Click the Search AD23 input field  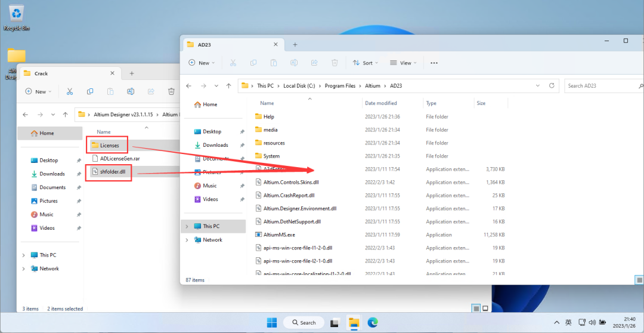(602, 86)
